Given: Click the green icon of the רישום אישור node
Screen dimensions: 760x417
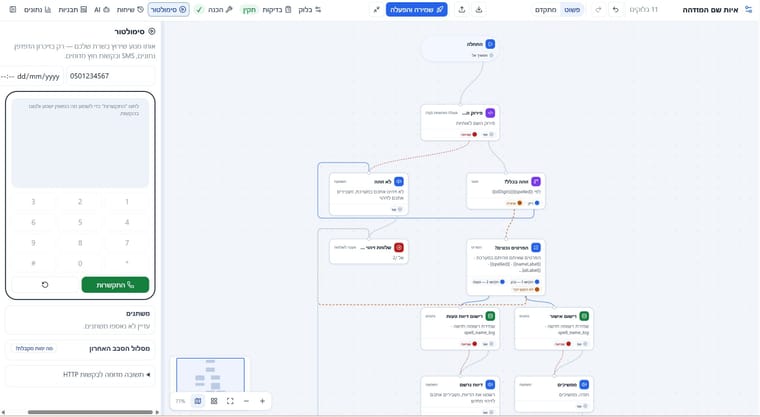Looking at the screenshot, I should [584, 316].
